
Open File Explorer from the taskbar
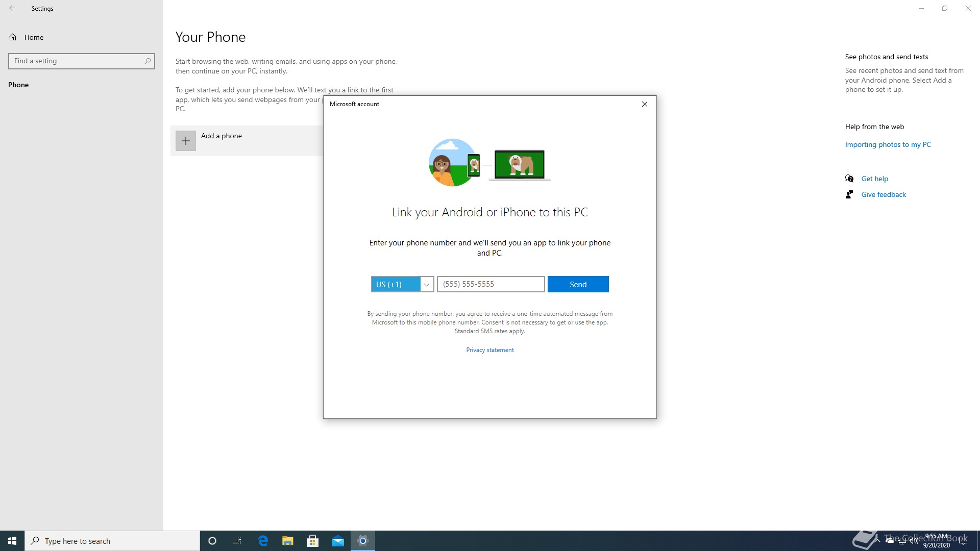(288, 541)
